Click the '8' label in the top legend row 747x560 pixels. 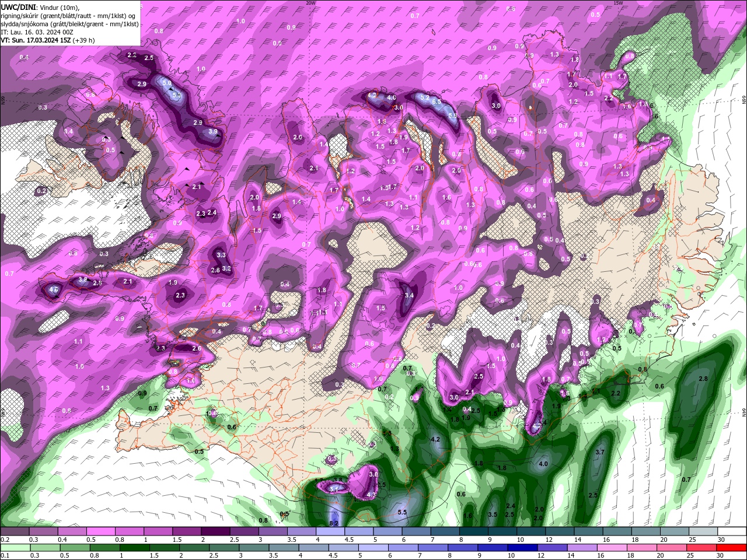461,540
